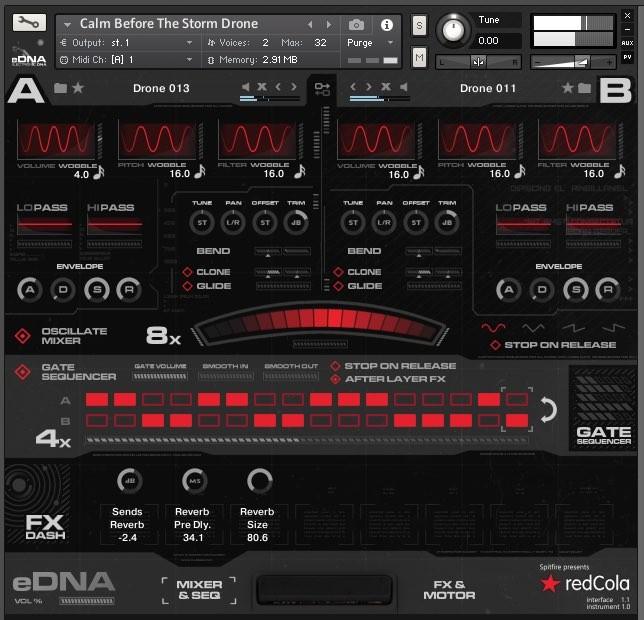644x620 pixels.
Task: Toggle Oscillate Mixer on or off
Action: [22, 336]
